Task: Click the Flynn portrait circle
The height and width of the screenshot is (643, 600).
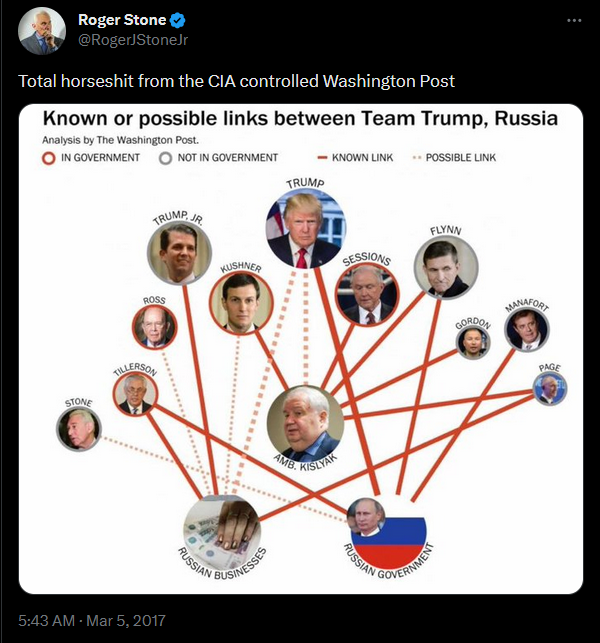Action: 446,267
